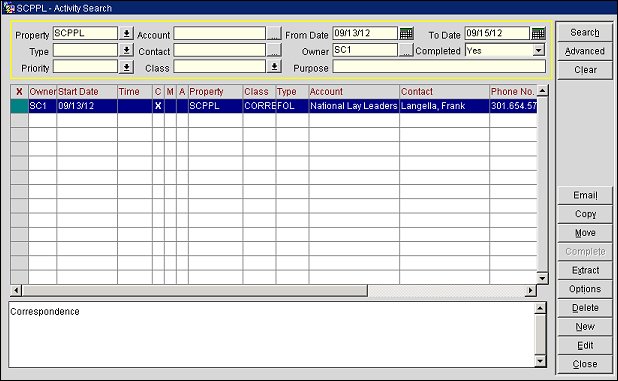Viewport: 618px width, 381px height.
Task: Click the horizontal scrollbar left arrow
Action: pos(16,291)
